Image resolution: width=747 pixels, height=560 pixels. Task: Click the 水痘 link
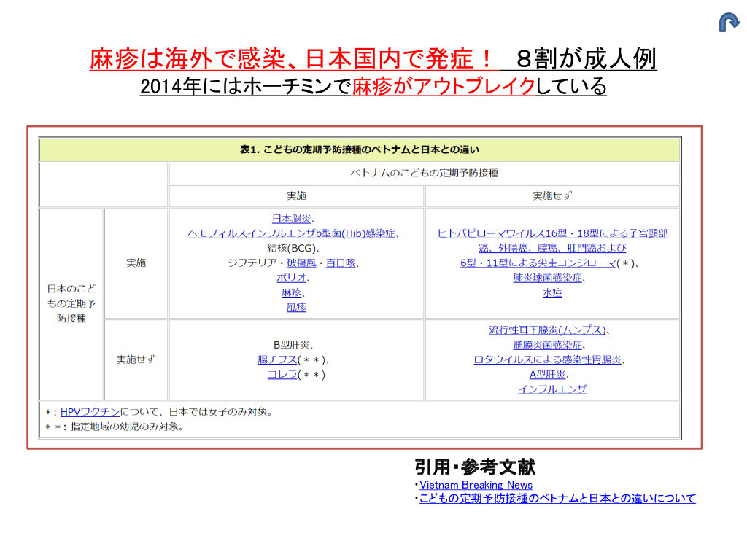552,292
